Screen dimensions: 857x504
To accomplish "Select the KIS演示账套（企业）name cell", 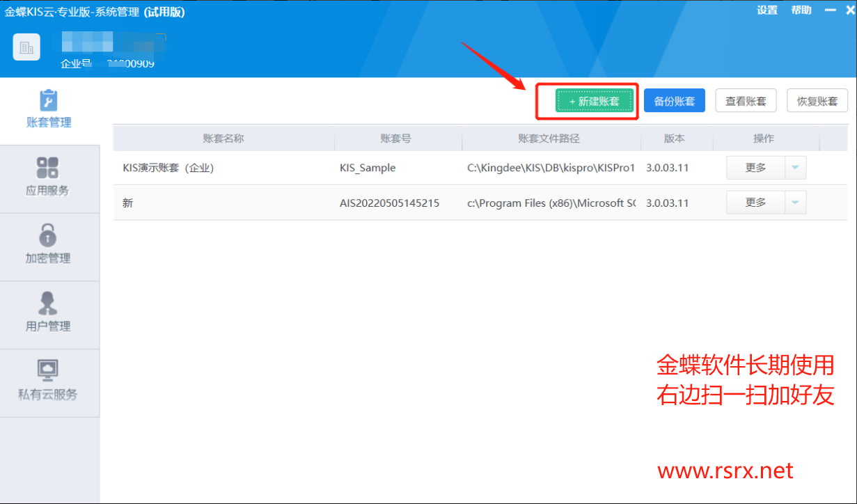I will (x=168, y=168).
